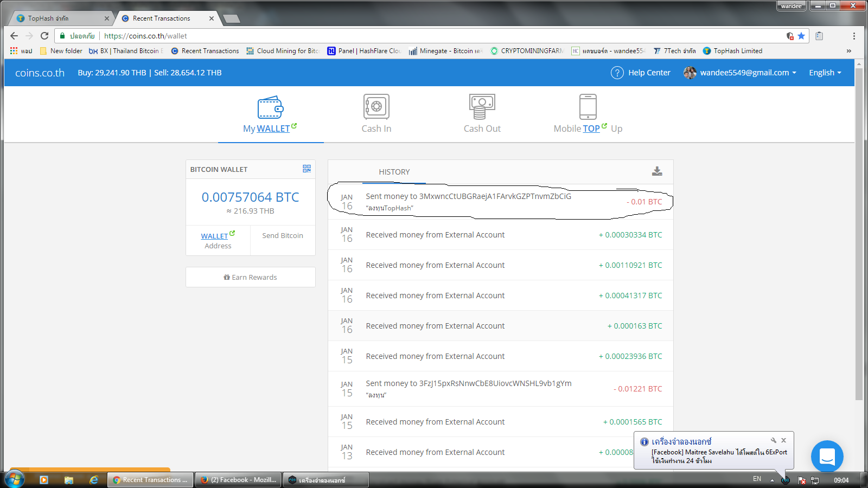Open notification balloon options wrench
The height and width of the screenshot is (488, 868).
point(773,440)
